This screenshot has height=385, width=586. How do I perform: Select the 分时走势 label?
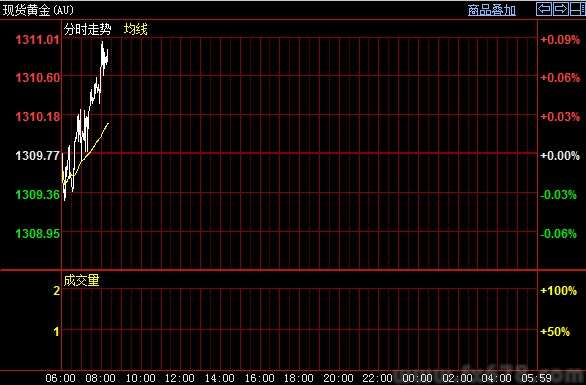point(87,29)
